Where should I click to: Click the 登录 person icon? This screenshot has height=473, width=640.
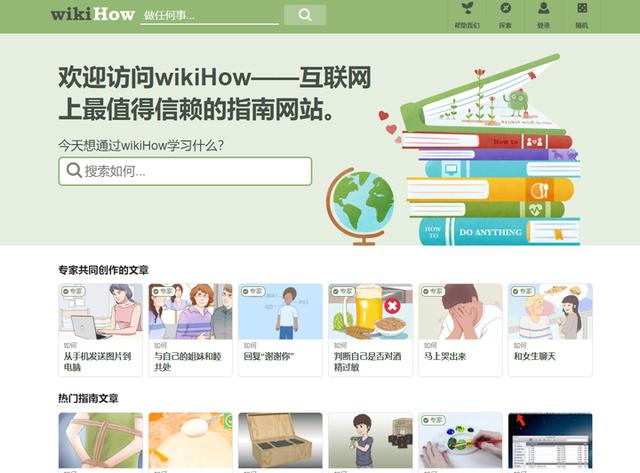(543, 8)
